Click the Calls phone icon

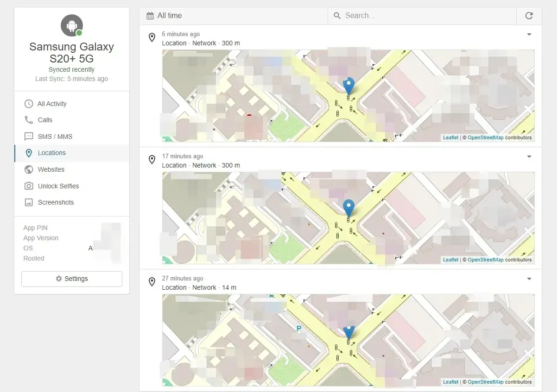coord(29,120)
